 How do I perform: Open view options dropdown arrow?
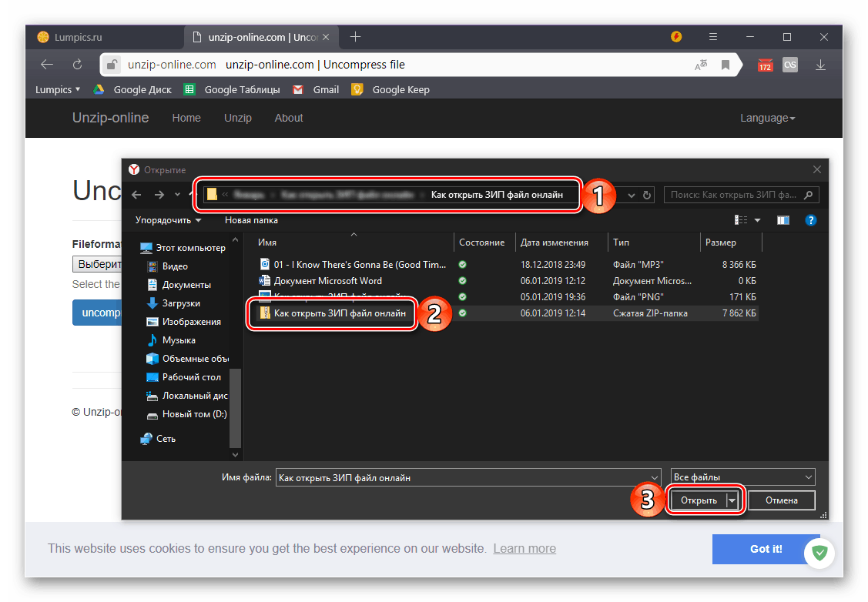pyautogui.click(x=758, y=220)
